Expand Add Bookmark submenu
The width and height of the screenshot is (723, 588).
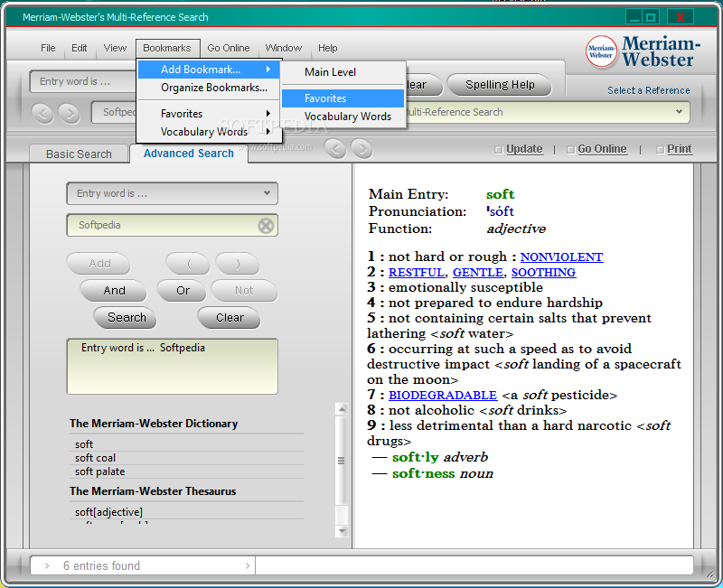pyautogui.click(x=210, y=70)
